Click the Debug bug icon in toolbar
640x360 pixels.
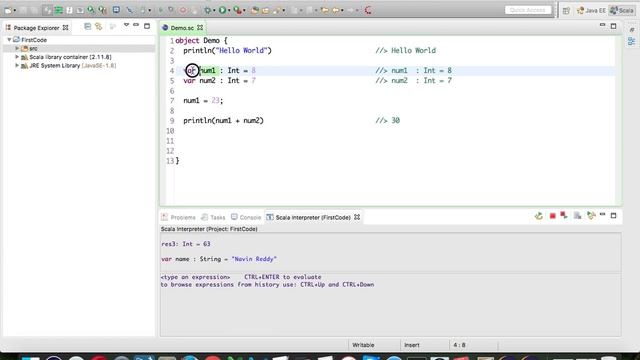point(207,10)
